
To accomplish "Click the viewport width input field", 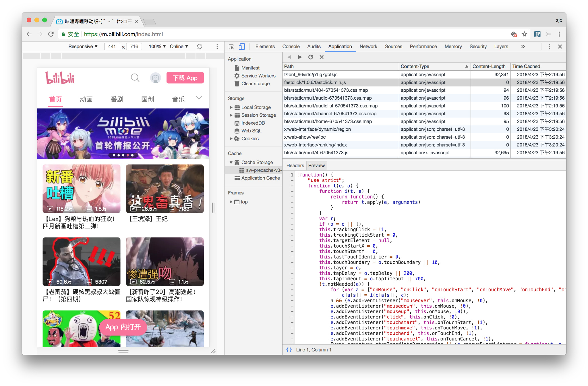I will [112, 47].
